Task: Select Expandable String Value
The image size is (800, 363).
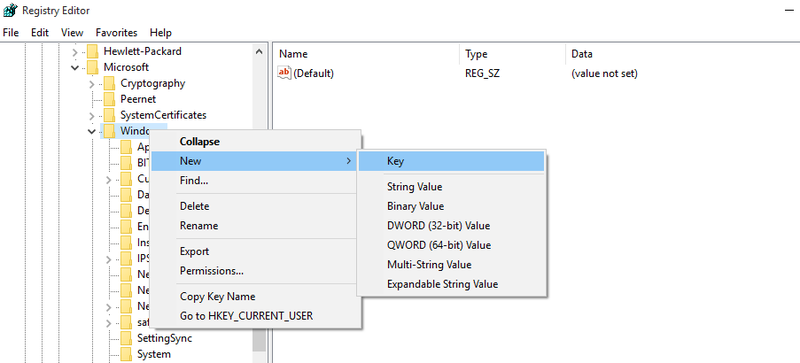Action: click(452, 284)
